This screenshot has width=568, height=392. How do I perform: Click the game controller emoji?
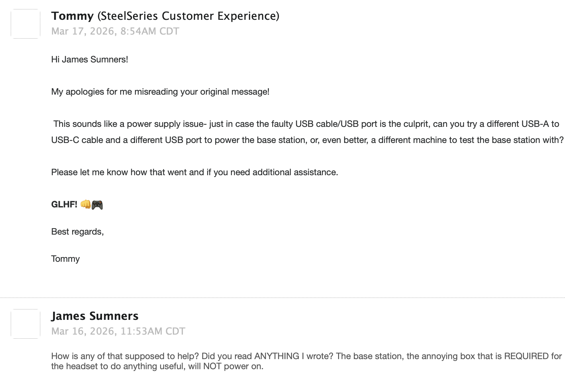[97, 205]
